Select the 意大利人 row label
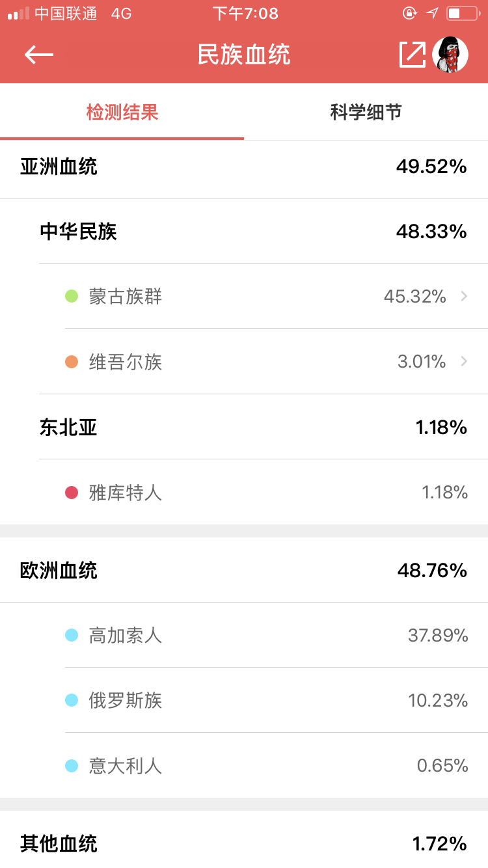 (126, 766)
